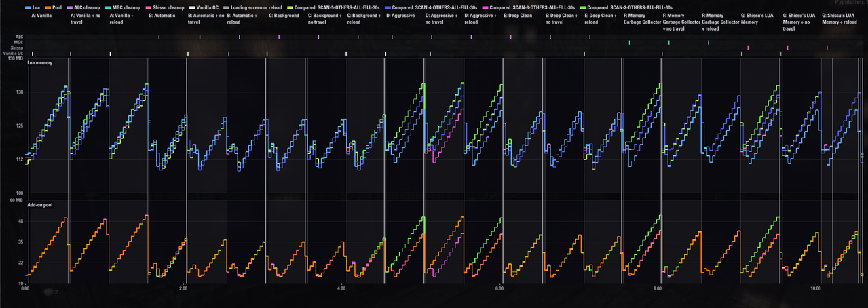Select the 'C: Background' section label
868x308 pixels.
click(284, 15)
